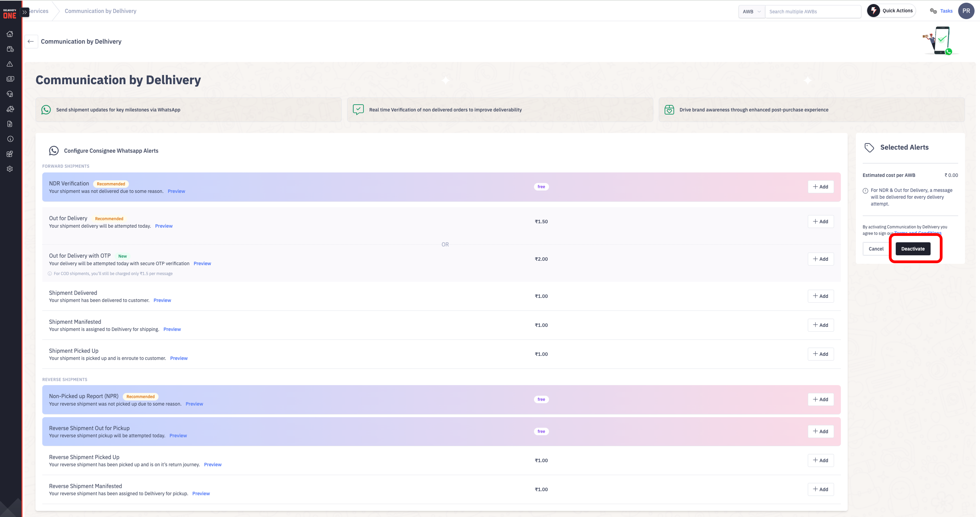Open the payments cash icon in sidebar
The height and width of the screenshot is (517, 980).
pos(10,79)
